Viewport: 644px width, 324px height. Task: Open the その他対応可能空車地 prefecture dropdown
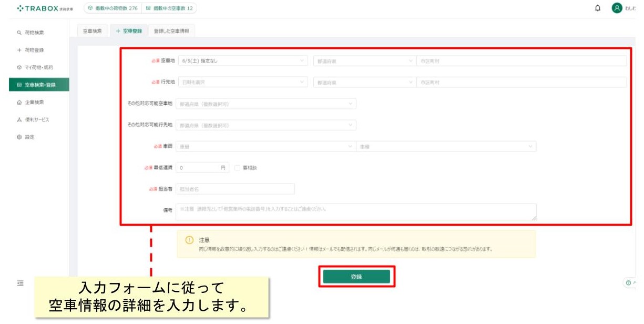[265, 104]
